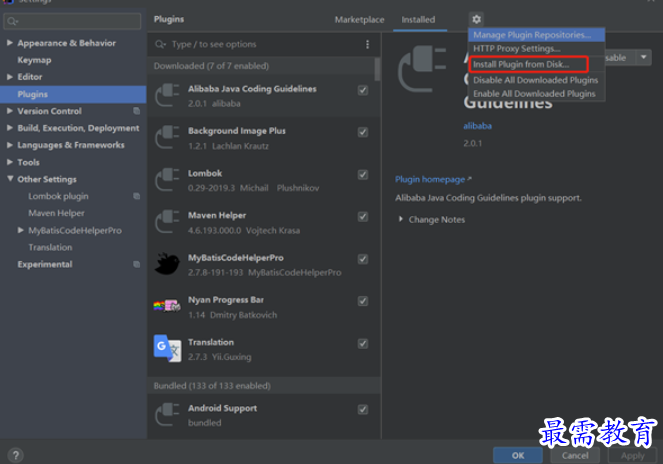Open HTTP Proxy Settings menu item
Image resolution: width=663 pixels, height=464 pixels.
(x=536, y=48)
